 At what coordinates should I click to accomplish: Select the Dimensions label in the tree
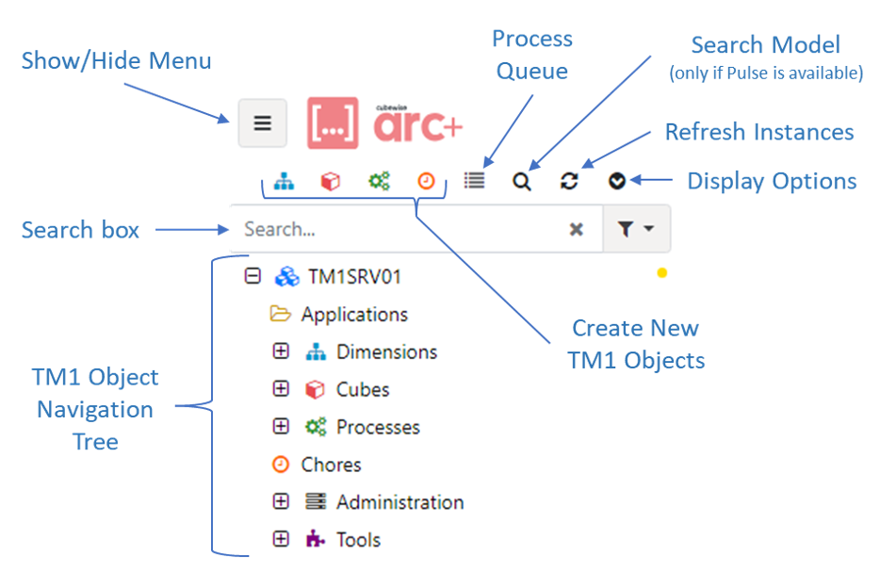[x=386, y=351]
